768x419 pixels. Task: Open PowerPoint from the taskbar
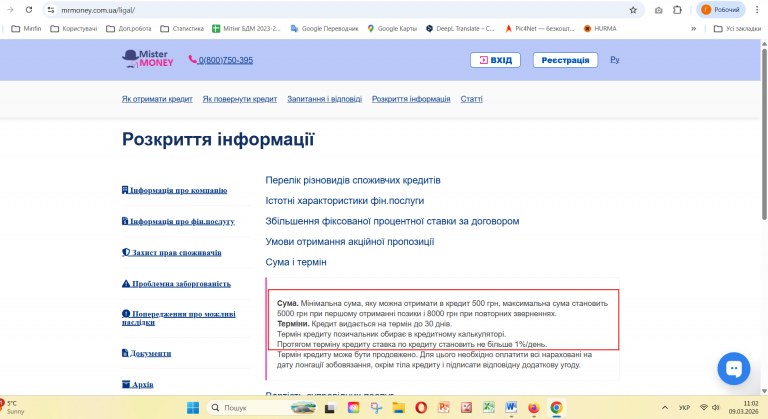click(x=444, y=408)
